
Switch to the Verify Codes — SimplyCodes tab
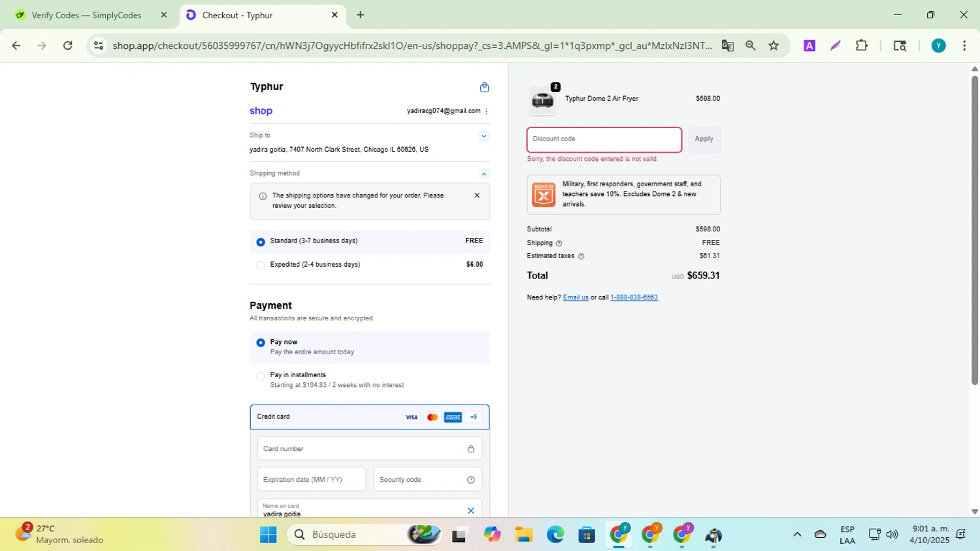(86, 15)
